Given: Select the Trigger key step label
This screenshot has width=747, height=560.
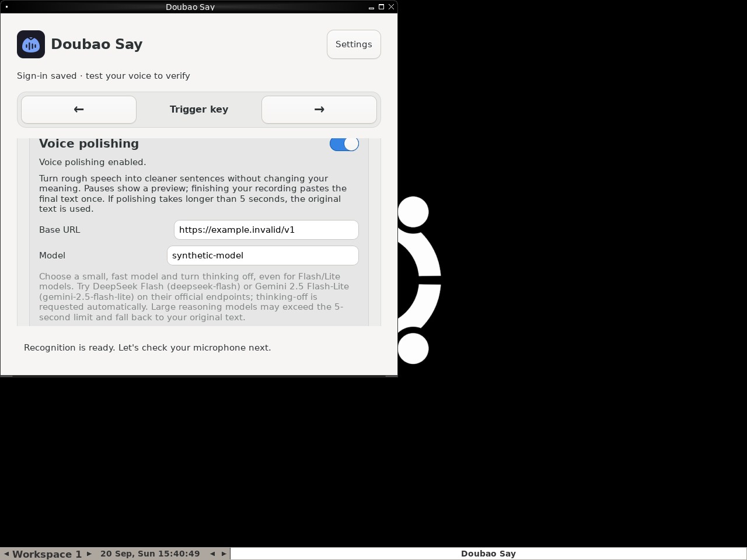Looking at the screenshot, I should click(199, 110).
